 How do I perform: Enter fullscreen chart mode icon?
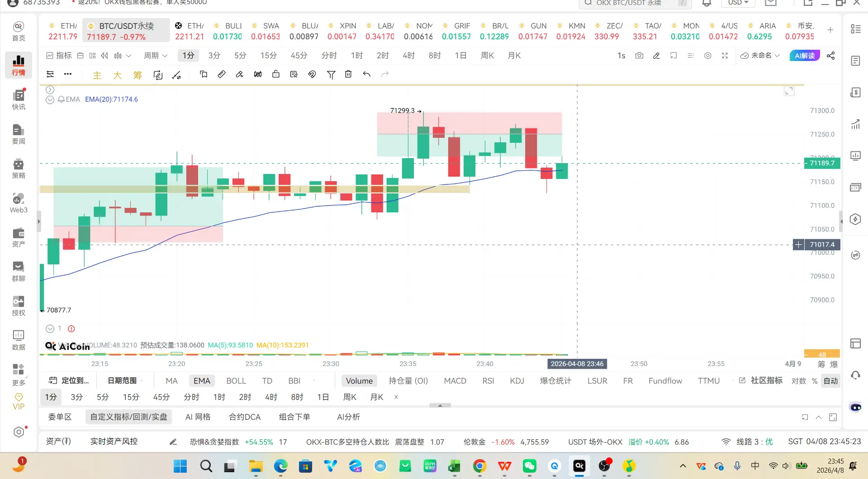[725, 56]
